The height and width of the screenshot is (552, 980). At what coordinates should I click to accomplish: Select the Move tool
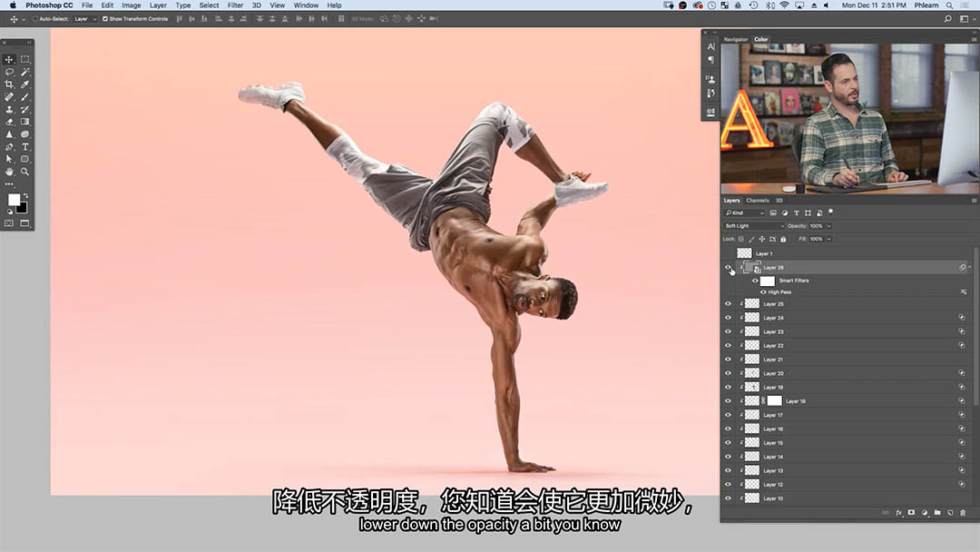point(9,59)
